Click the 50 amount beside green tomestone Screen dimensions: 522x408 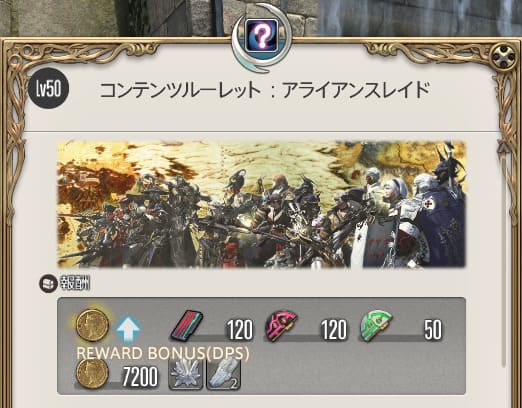click(433, 330)
